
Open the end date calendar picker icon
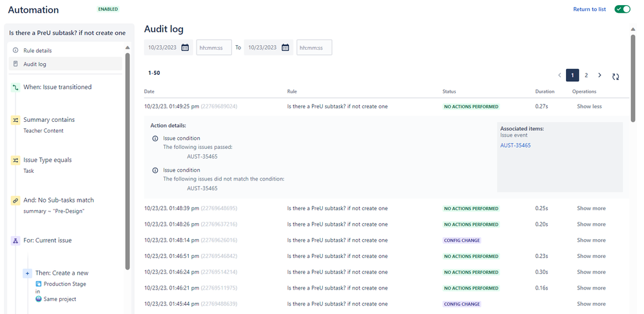[x=286, y=47]
